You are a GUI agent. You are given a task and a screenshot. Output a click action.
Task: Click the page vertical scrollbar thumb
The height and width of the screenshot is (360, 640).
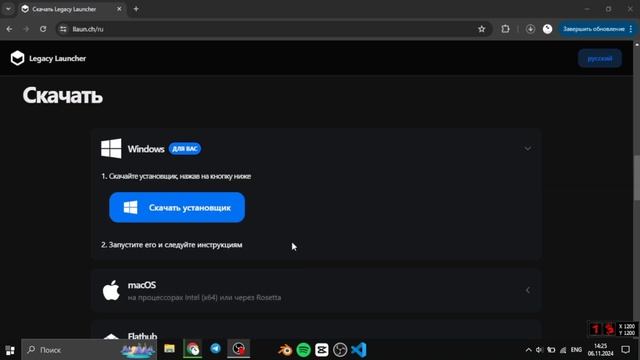pyautogui.click(x=636, y=178)
